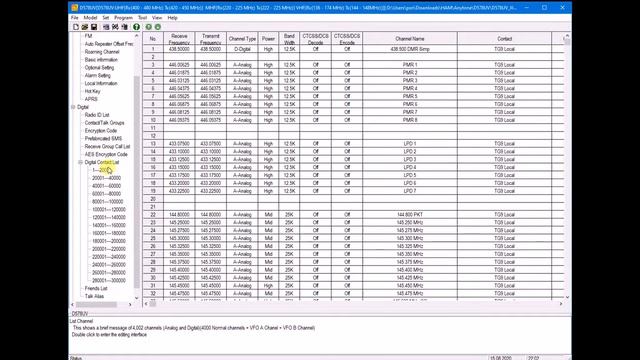
Task: Select Contact/Talk Groups in the tree
Action: click(104, 123)
